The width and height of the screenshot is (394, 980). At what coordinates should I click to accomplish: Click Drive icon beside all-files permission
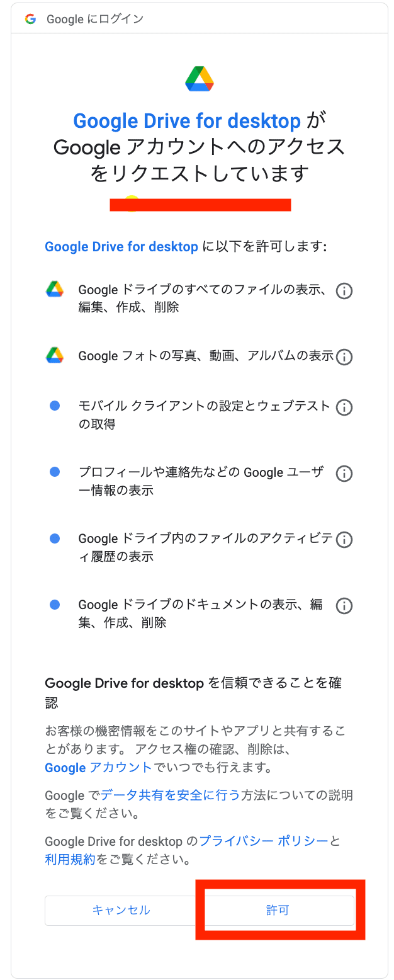click(55, 289)
